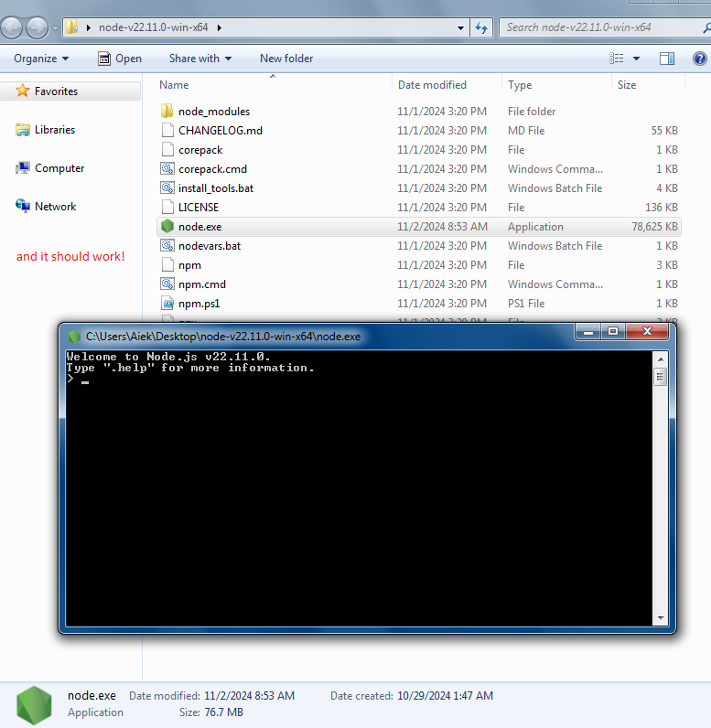The height and width of the screenshot is (728, 711).
Task: Select the install_tools.bat file name
Action: coord(216,188)
